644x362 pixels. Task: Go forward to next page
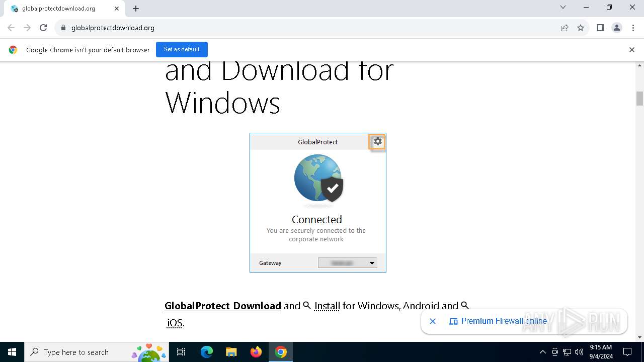[x=27, y=28]
